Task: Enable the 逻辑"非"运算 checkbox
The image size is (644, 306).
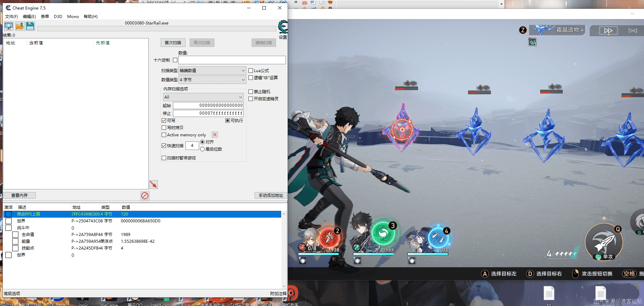Action: 251,78
